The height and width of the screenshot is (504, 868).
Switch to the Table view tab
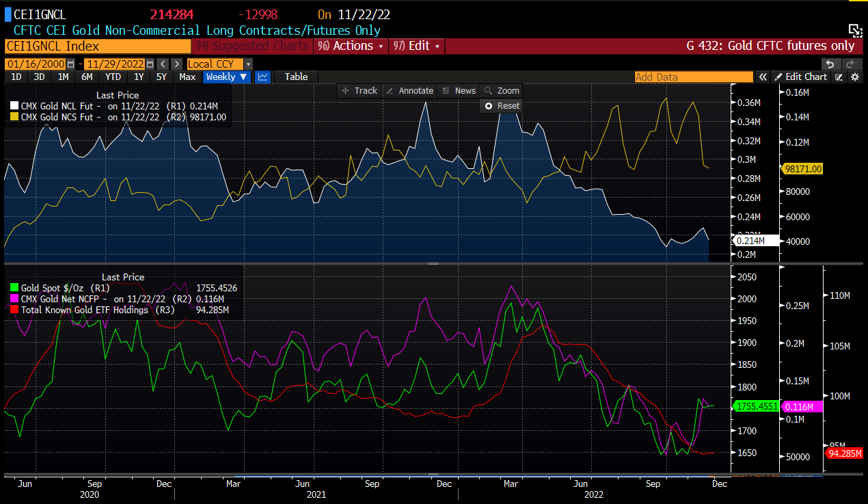click(296, 77)
